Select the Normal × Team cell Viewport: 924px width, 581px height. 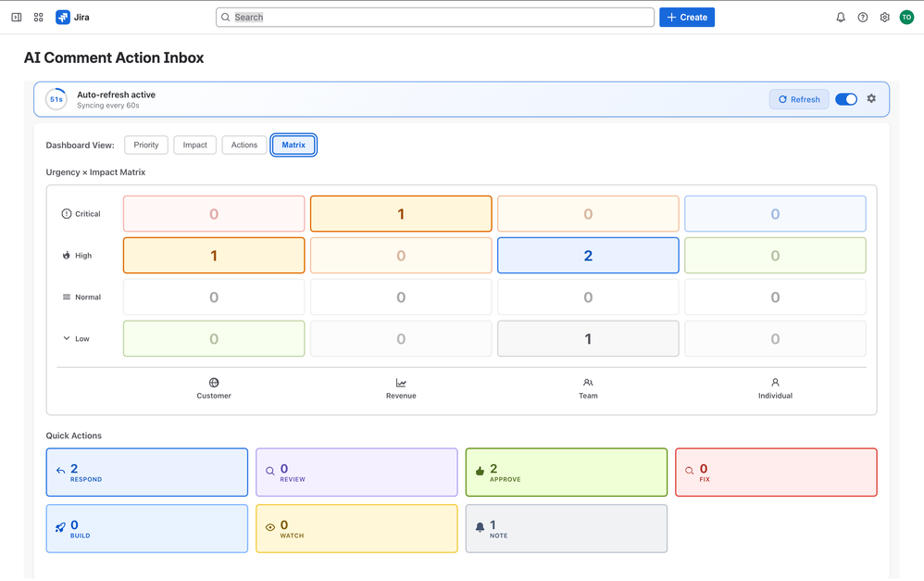(588, 297)
